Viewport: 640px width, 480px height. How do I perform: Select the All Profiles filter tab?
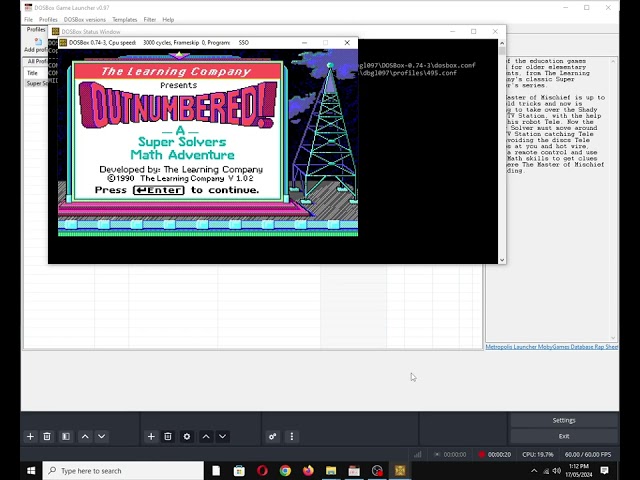tap(36, 61)
